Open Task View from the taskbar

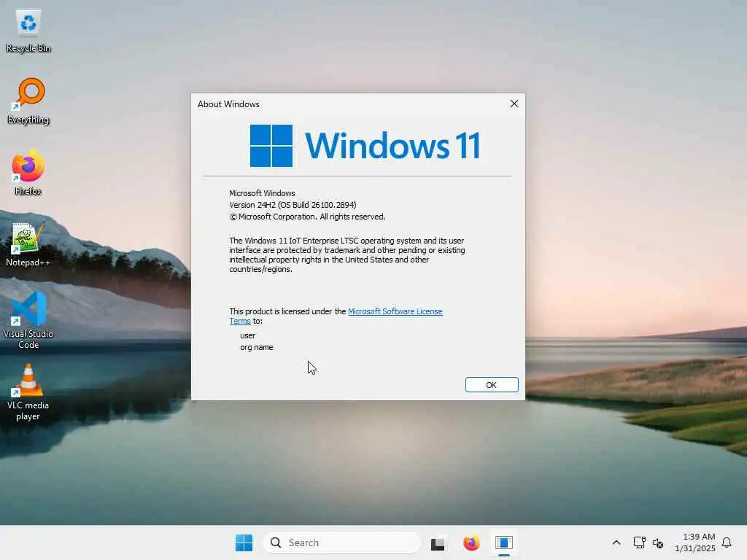click(x=438, y=542)
